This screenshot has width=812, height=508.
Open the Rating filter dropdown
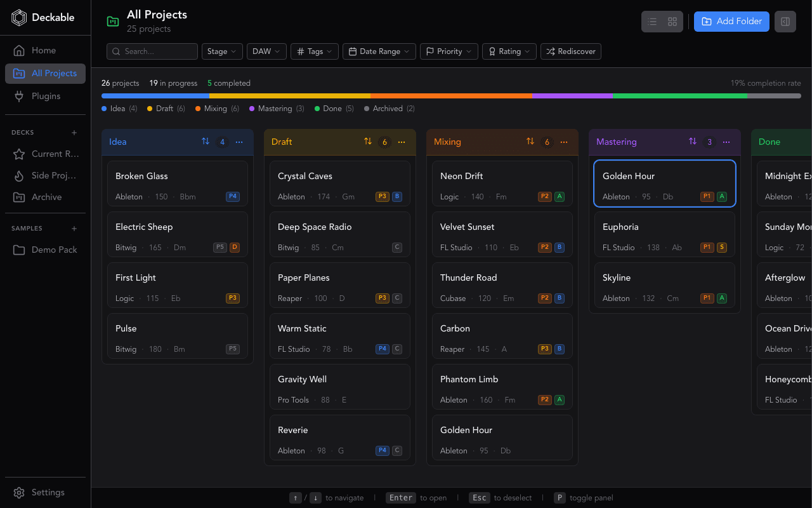[509, 51]
